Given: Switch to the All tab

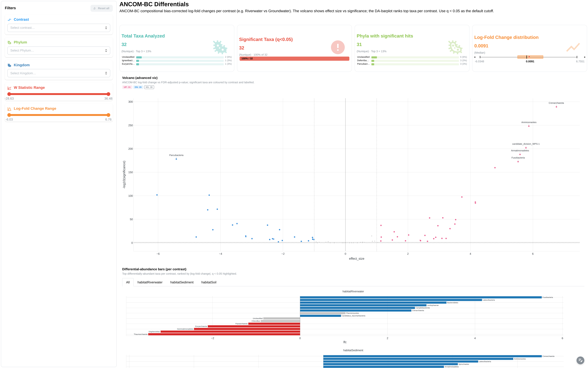Looking at the screenshot, I should click(128, 282).
